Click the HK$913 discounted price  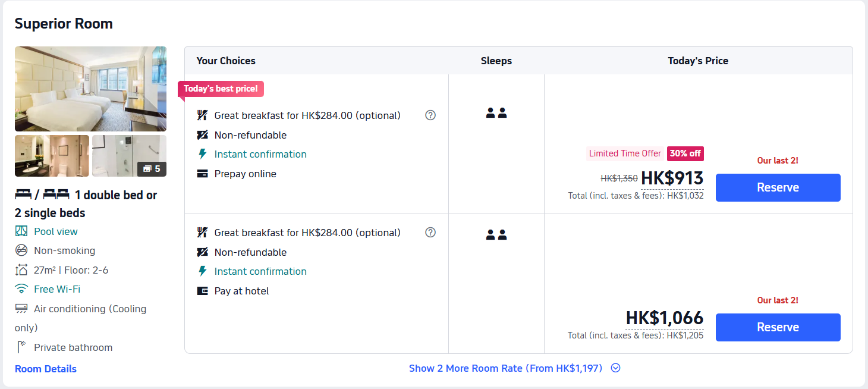tap(672, 178)
